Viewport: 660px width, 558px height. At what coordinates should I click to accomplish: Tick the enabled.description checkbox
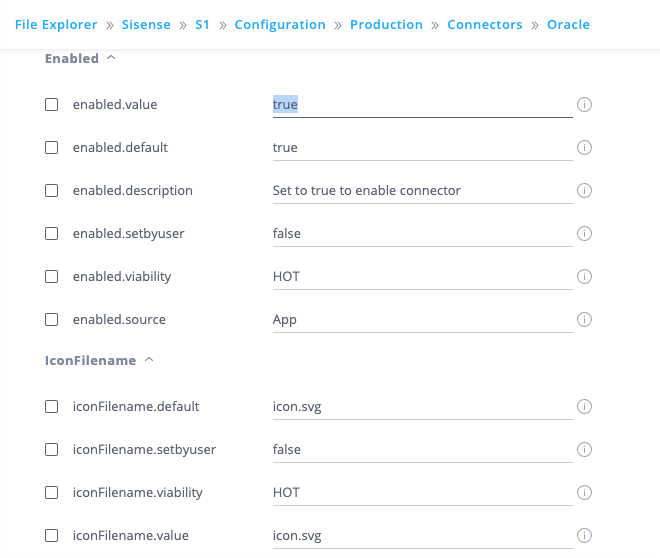52,190
